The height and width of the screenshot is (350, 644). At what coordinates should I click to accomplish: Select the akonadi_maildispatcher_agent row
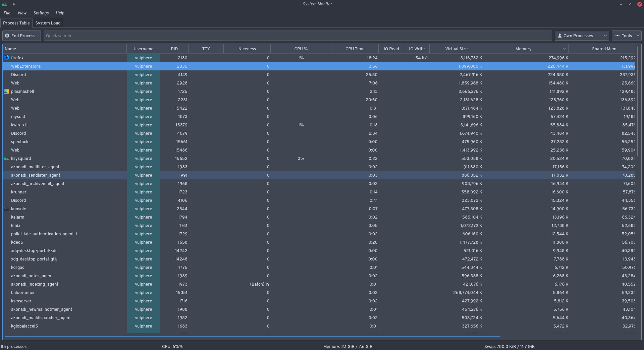click(x=319, y=317)
